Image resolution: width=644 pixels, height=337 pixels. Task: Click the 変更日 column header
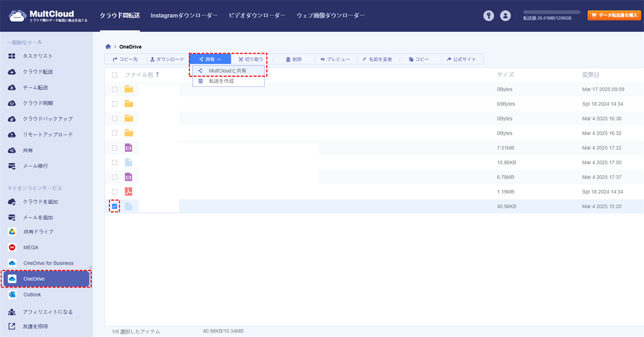(591, 75)
